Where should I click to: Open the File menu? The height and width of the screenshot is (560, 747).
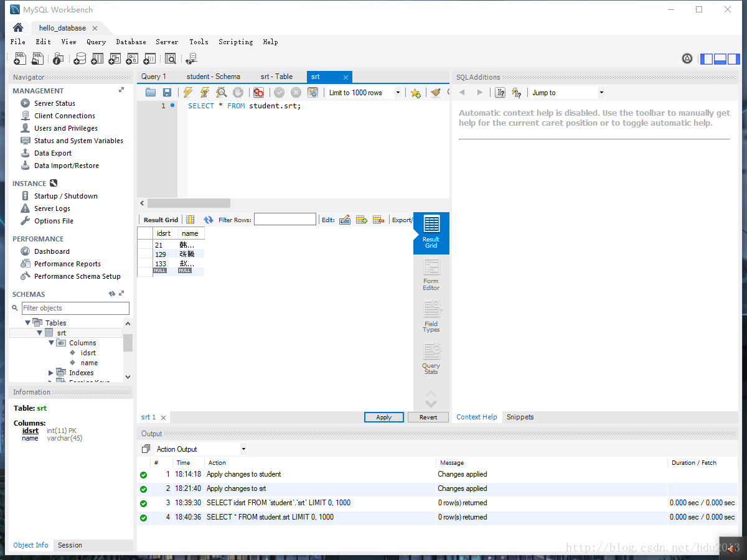point(18,42)
